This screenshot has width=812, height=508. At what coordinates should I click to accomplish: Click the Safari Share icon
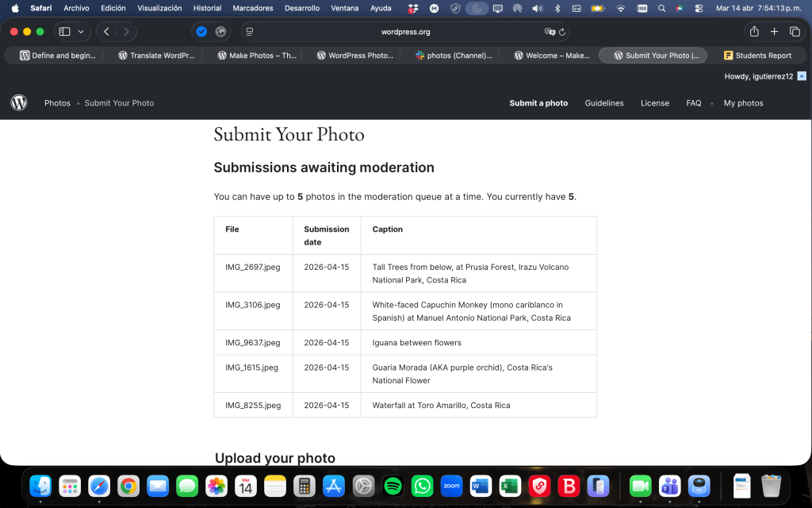pos(754,32)
